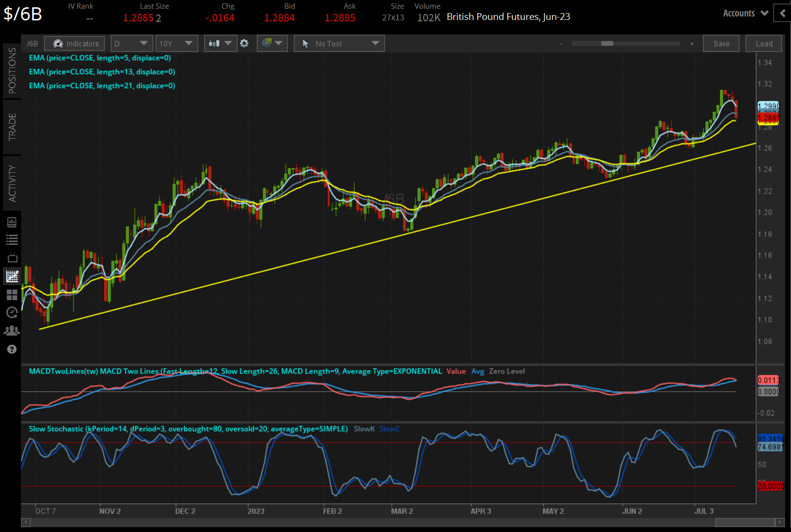Image resolution: width=791 pixels, height=532 pixels.
Task: Open the candlestick chart style dropdown
Action: (x=220, y=44)
